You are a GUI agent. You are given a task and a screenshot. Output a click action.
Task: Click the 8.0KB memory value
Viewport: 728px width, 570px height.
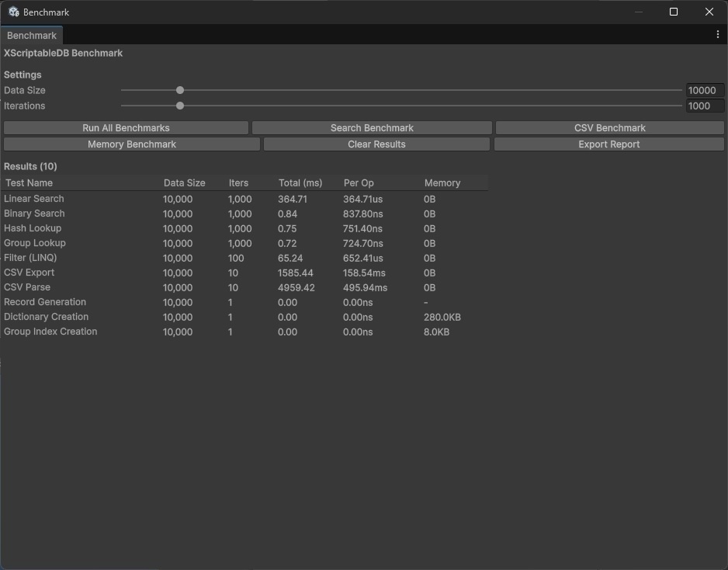tap(436, 332)
